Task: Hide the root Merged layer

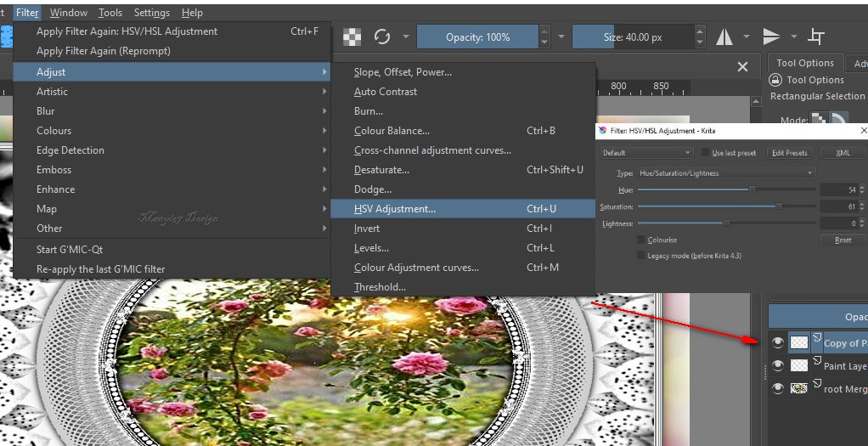Action: (778, 389)
